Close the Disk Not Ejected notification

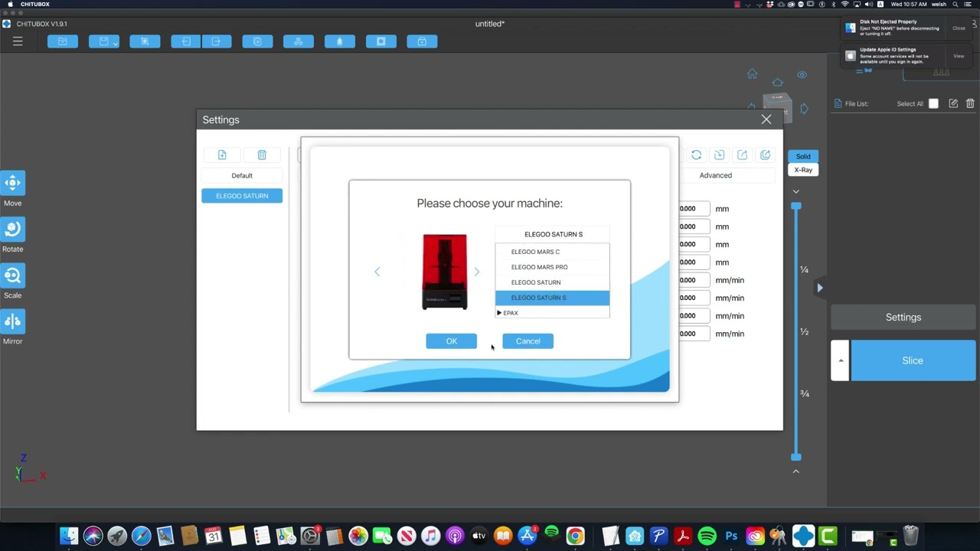coord(959,28)
